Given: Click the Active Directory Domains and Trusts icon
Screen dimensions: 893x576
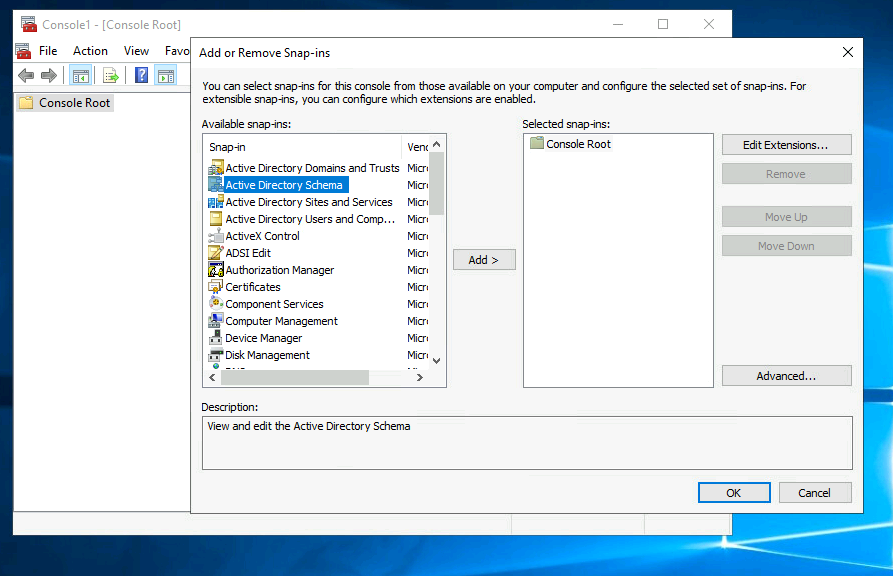Looking at the screenshot, I should [x=216, y=168].
